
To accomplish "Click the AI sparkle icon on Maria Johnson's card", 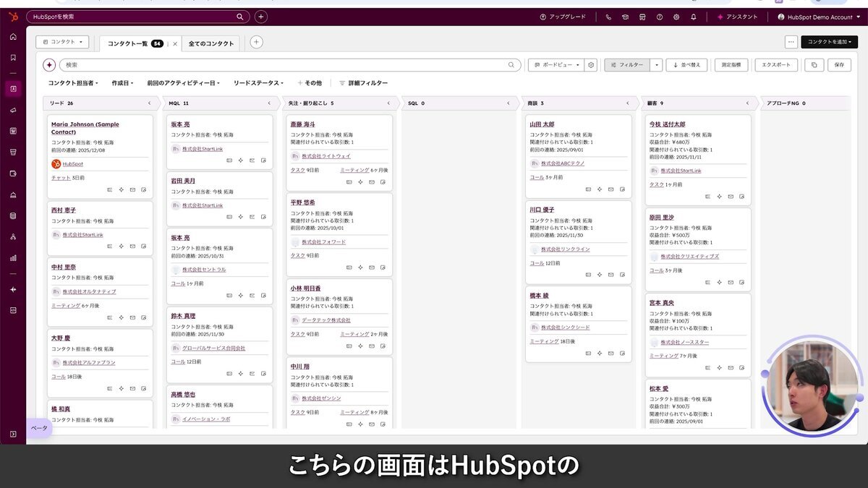I will [x=122, y=189].
